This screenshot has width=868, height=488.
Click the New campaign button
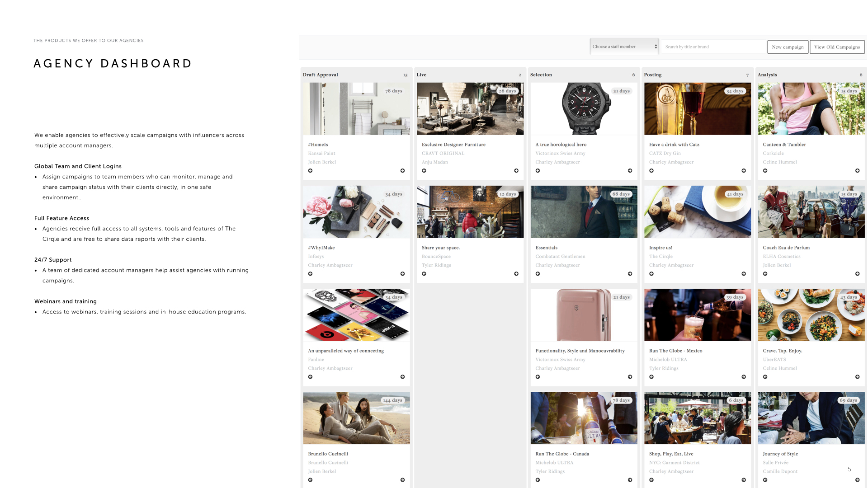coord(788,47)
